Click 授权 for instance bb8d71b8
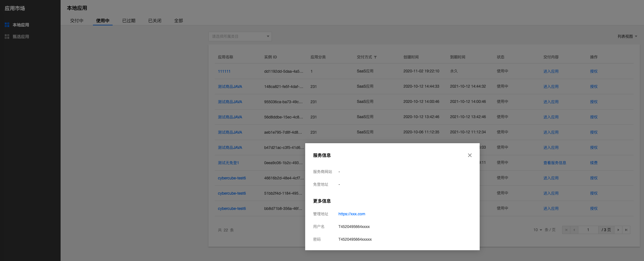This screenshot has width=644, height=261. (x=594, y=209)
